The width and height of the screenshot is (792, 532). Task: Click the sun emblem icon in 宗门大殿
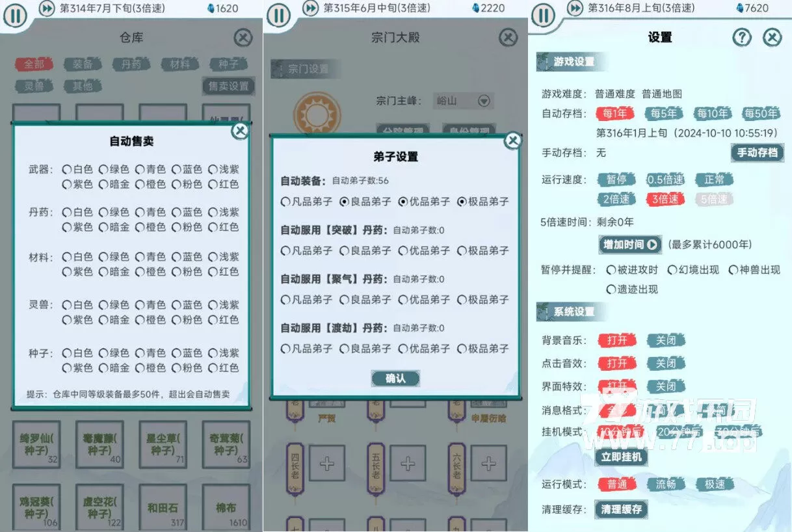[x=317, y=115]
